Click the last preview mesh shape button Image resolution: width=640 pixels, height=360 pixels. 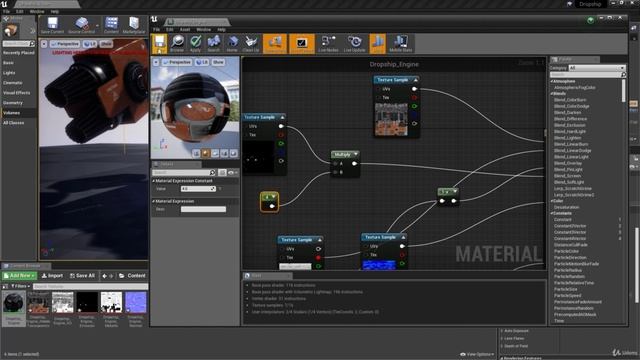point(233,153)
